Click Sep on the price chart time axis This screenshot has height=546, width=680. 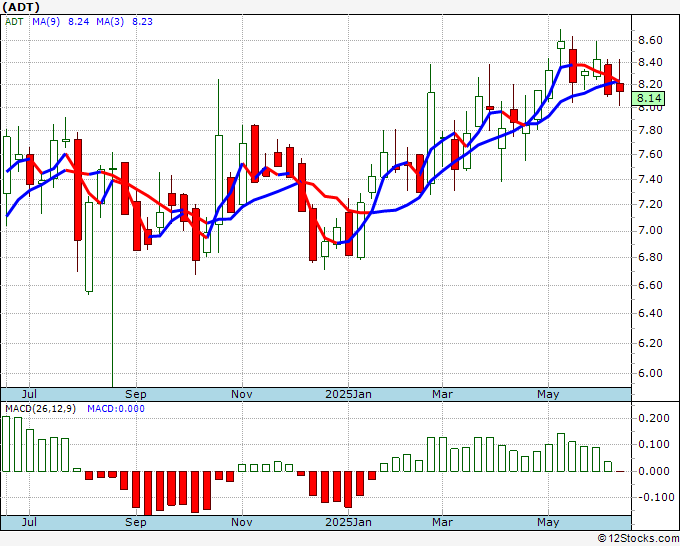[x=136, y=394]
